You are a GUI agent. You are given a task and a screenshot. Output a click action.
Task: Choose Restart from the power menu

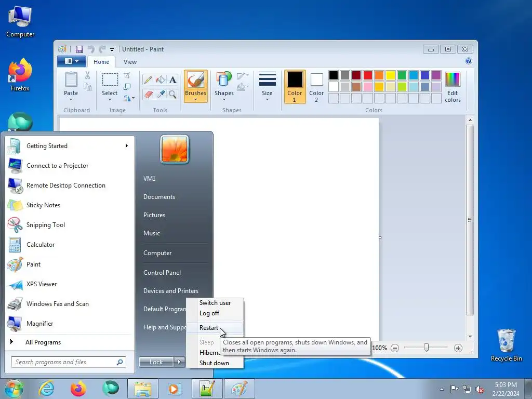[215, 328]
